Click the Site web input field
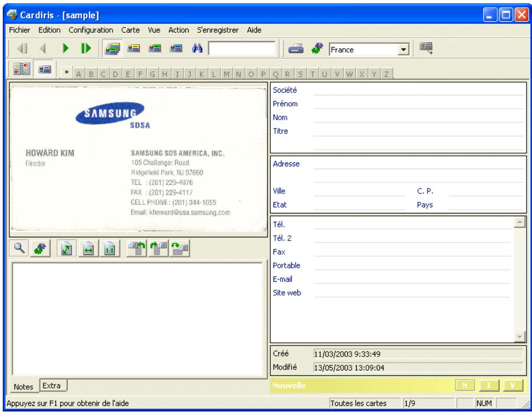Viewport: 532px width, 412px height. (x=412, y=293)
